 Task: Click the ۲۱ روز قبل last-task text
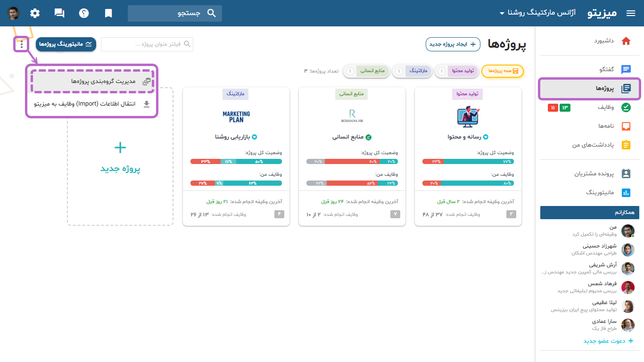pos(217,201)
